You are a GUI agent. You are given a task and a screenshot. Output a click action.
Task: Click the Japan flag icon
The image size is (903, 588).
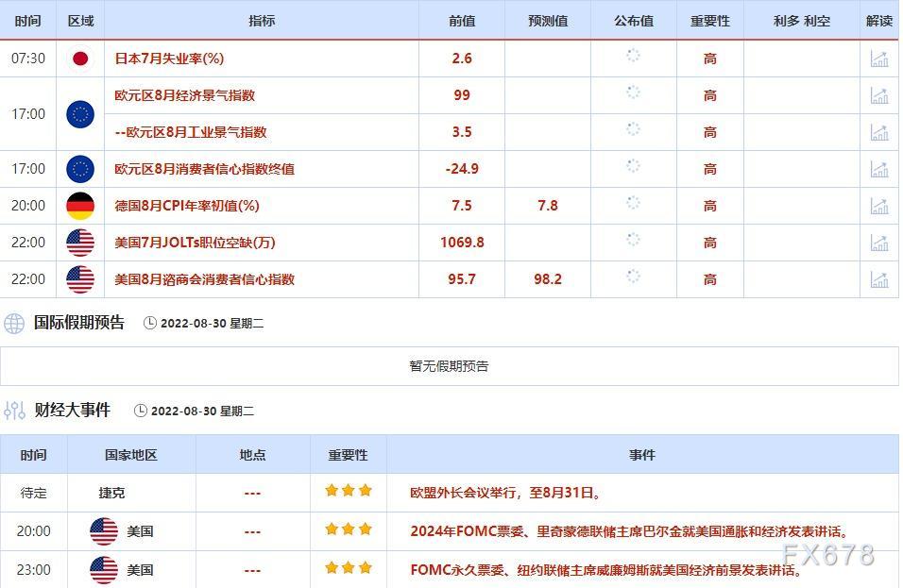(x=80, y=59)
